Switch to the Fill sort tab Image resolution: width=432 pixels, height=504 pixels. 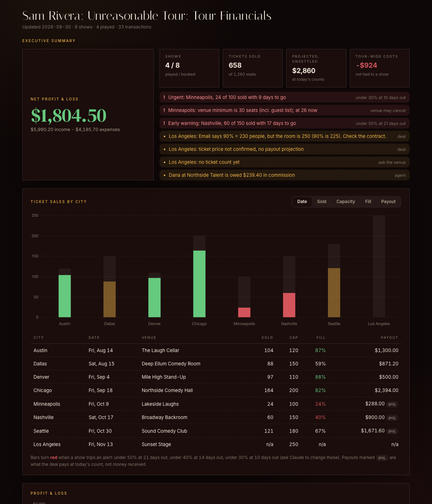368,202
